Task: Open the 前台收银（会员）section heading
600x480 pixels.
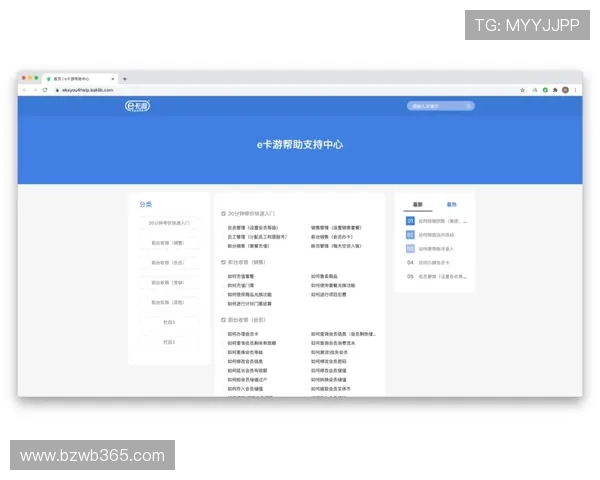Action: tap(247, 320)
